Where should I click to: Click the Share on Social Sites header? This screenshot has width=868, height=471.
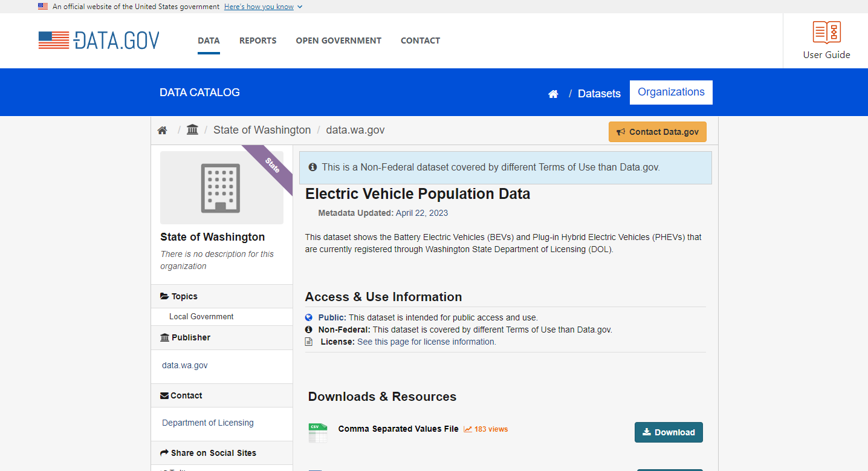point(222,453)
